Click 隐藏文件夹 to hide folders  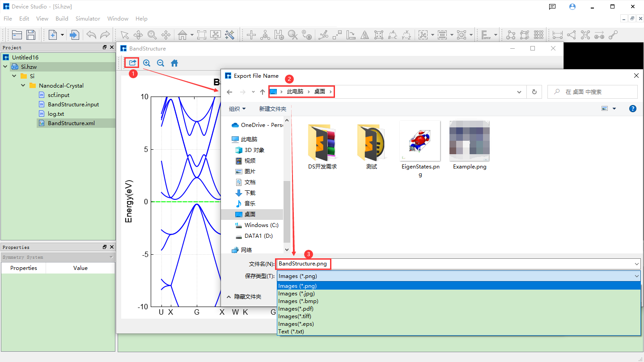[x=244, y=297]
